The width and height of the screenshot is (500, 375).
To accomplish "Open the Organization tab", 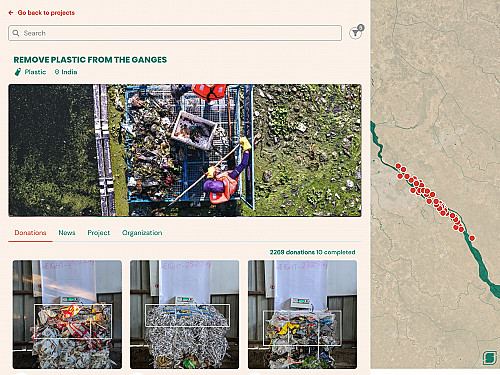I will click(142, 233).
